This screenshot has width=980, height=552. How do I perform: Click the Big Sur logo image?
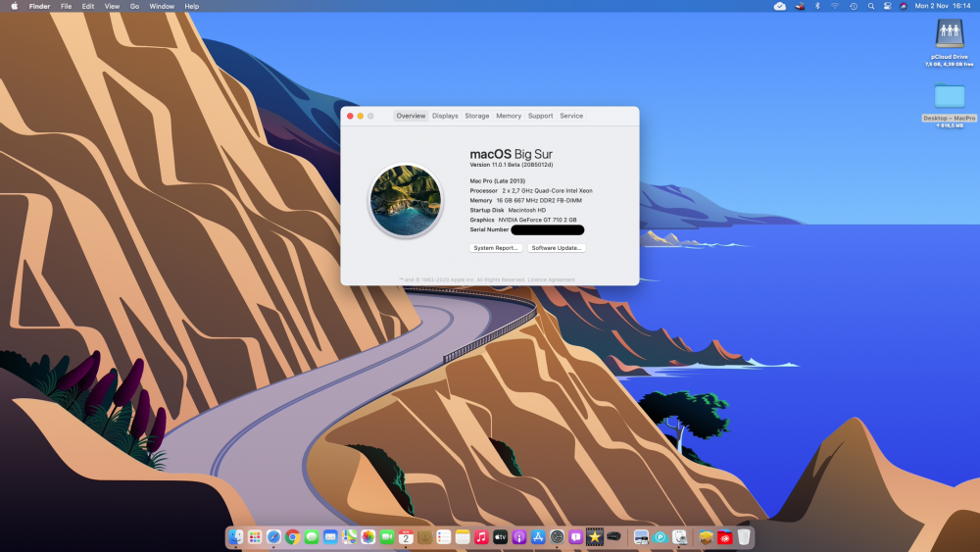click(x=406, y=200)
